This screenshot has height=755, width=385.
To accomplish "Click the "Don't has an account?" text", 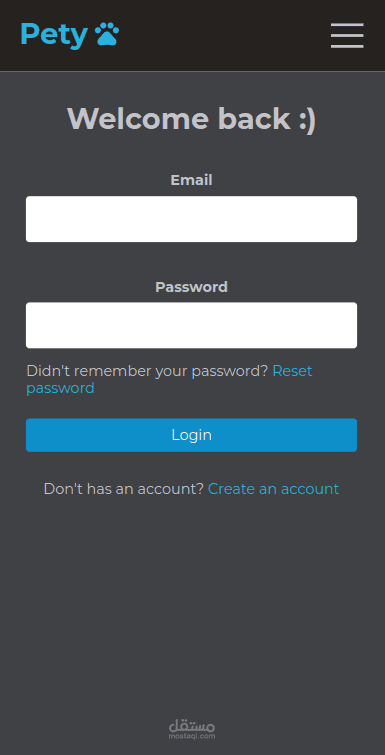I will [124, 489].
